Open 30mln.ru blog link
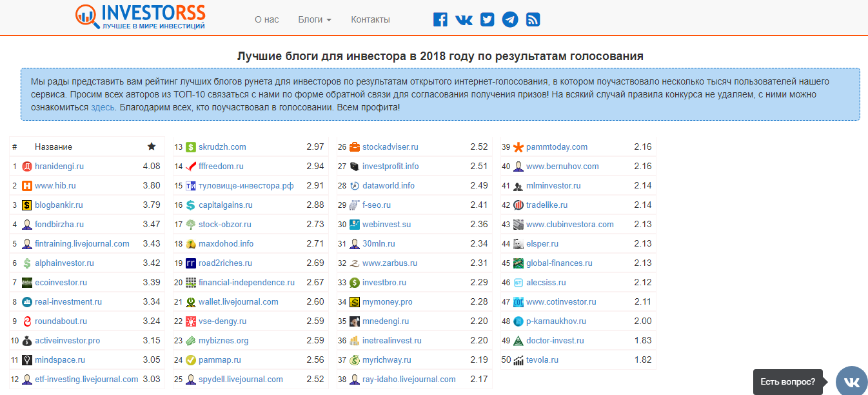868x395 pixels. (379, 244)
